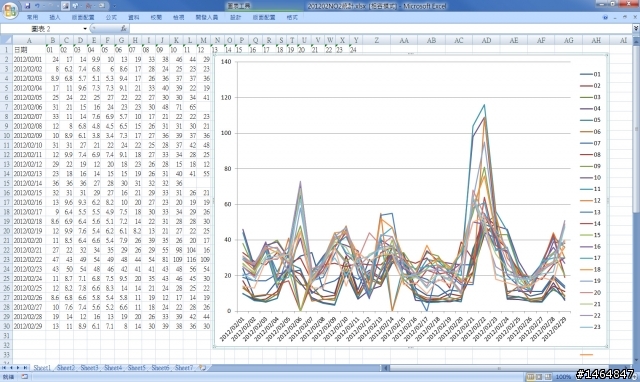
Task: Open the chart tools 格式 (Format) tab
Action: click(x=292, y=18)
